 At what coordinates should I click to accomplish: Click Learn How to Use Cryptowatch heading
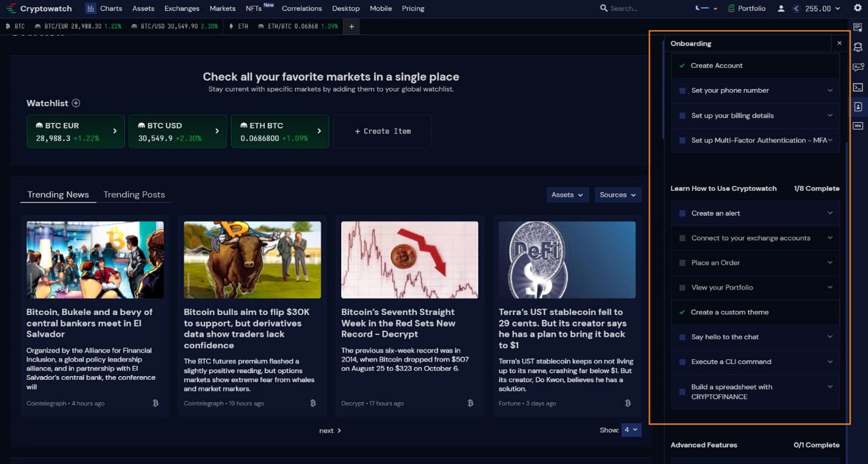(723, 188)
